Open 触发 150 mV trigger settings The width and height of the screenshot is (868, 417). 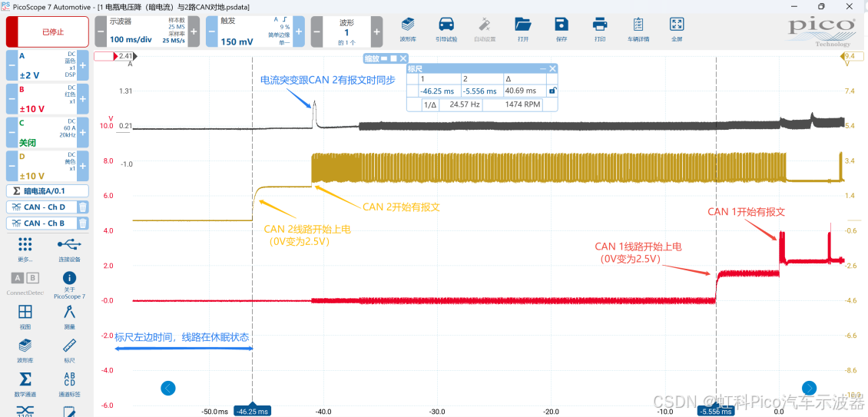pyautogui.click(x=255, y=31)
